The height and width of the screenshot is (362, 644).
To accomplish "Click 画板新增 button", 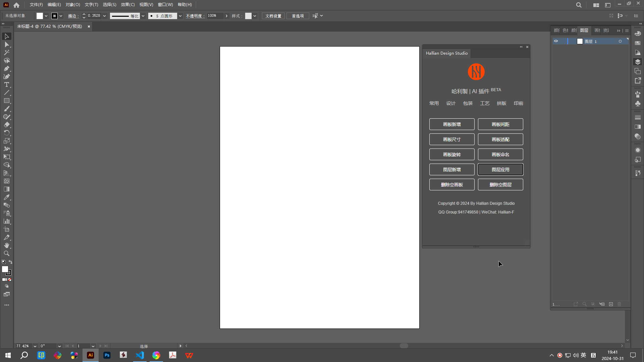I will coord(452,124).
